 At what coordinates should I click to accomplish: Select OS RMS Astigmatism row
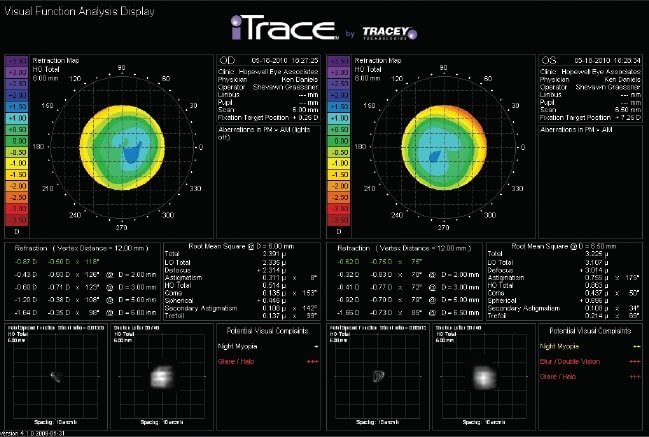(x=563, y=278)
